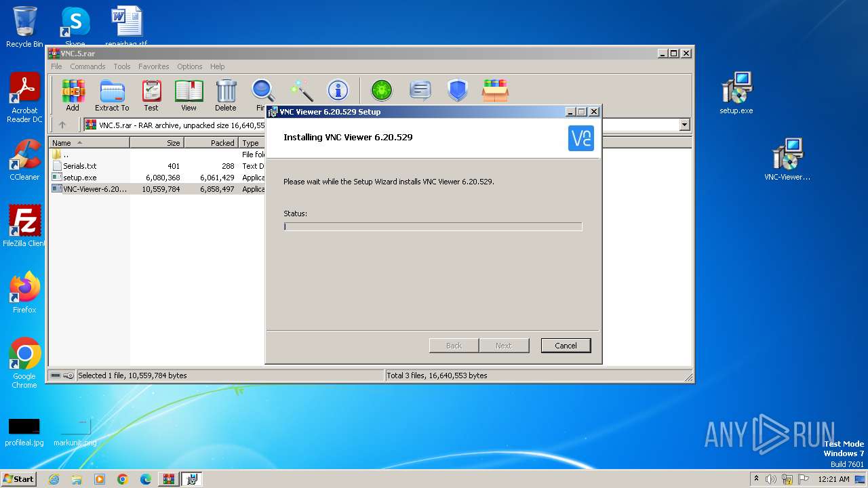The width and height of the screenshot is (868, 488).
Task: Click the repairbag.rtf desktop document
Action: tap(127, 26)
